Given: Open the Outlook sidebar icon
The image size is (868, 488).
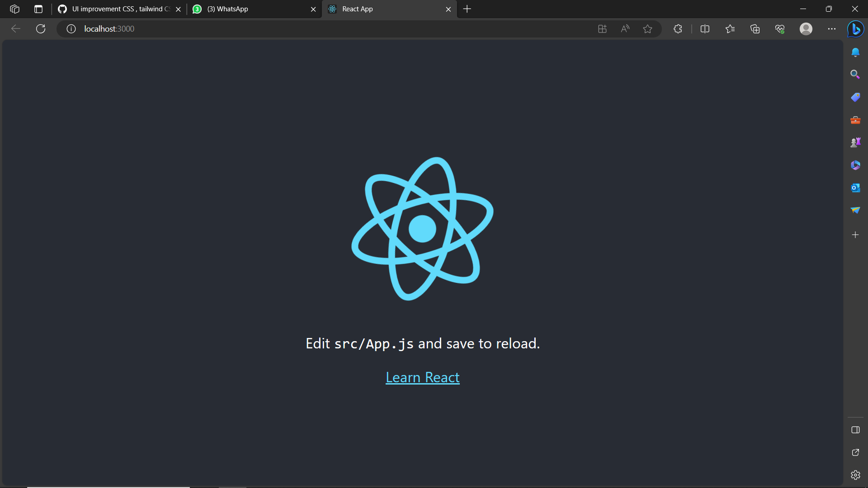Looking at the screenshot, I should (855, 188).
